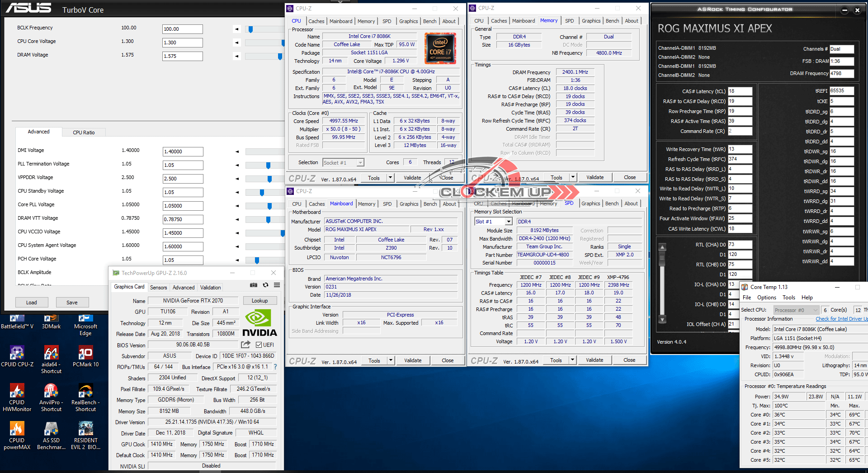Expand the Socket #1 selection dropdown

(x=360, y=163)
